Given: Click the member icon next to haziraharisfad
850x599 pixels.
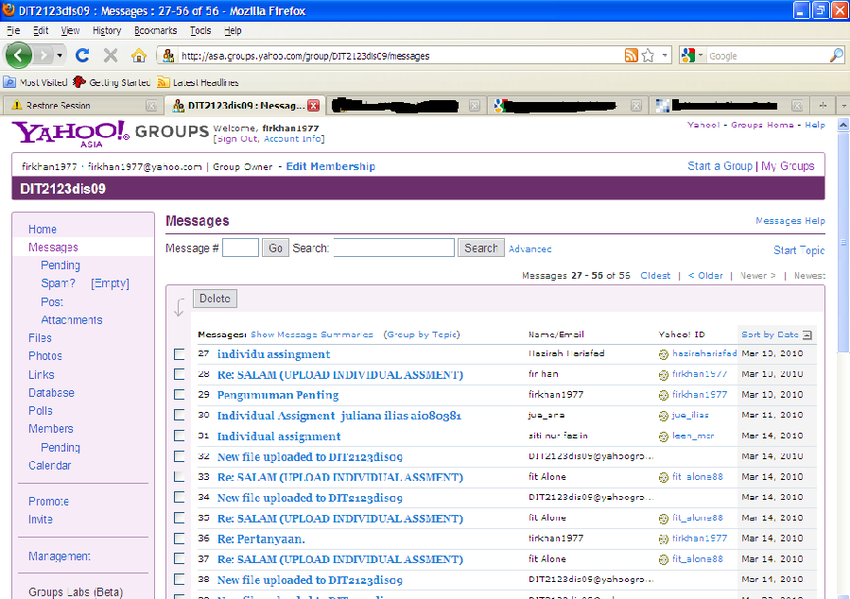Looking at the screenshot, I should [661, 354].
